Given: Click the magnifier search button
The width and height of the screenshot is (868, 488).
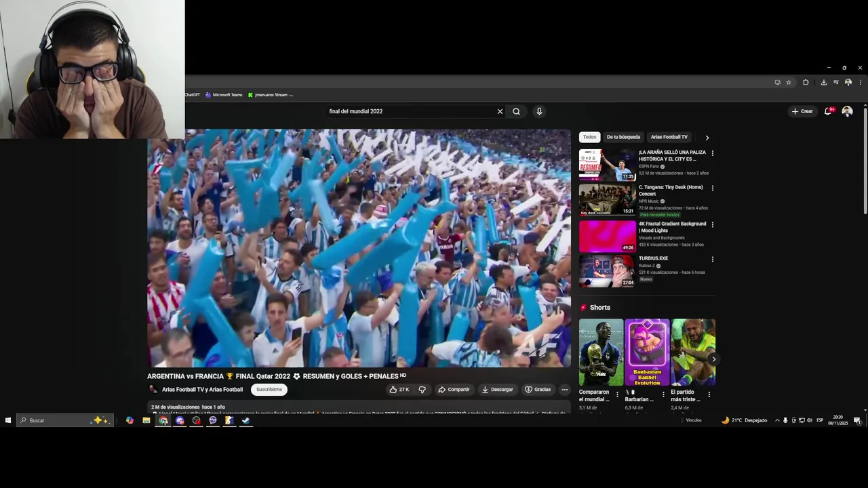Looking at the screenshot, I should 516,111.
